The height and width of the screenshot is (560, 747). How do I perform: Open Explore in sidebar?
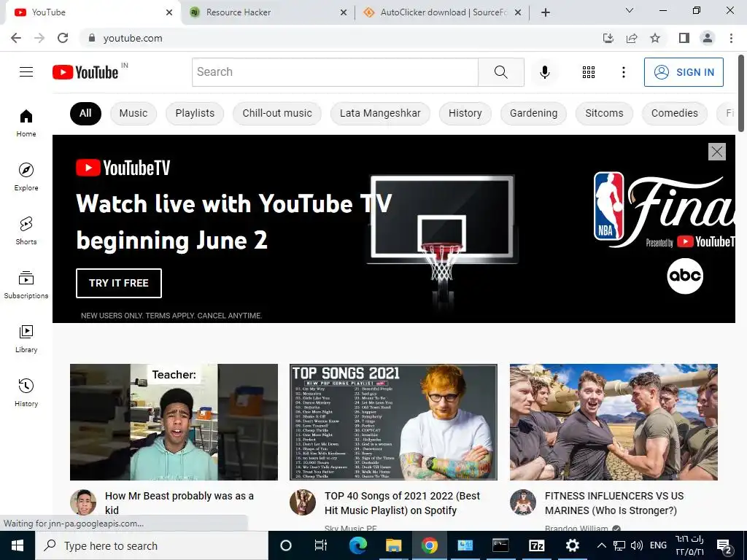[x=26, y=176]
